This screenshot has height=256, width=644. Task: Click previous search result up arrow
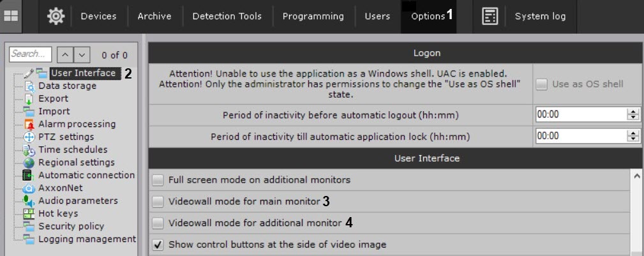65,55
